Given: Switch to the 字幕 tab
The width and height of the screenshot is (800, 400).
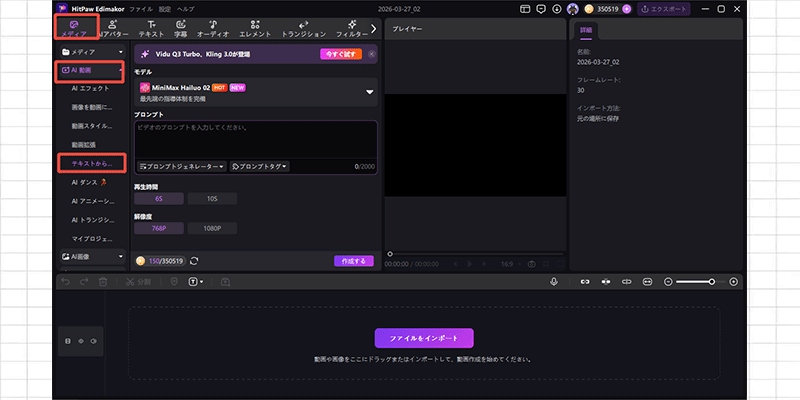Looking at the screenshot, I should 181,29.
